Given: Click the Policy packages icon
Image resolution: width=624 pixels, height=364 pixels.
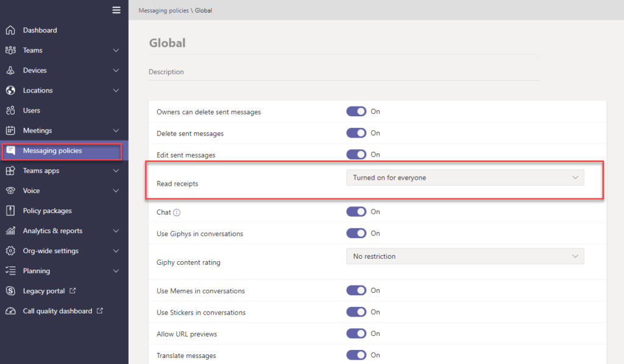Looking at the screenshot, I should coord(10,211).
